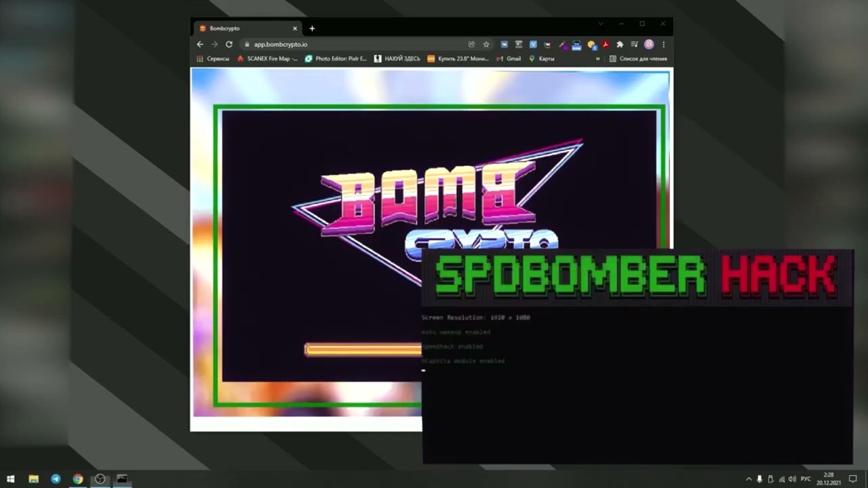The width and height of the screenshot is (868, 488).
Task: Open media controls icon in toolbar
Action: point(634,44)
